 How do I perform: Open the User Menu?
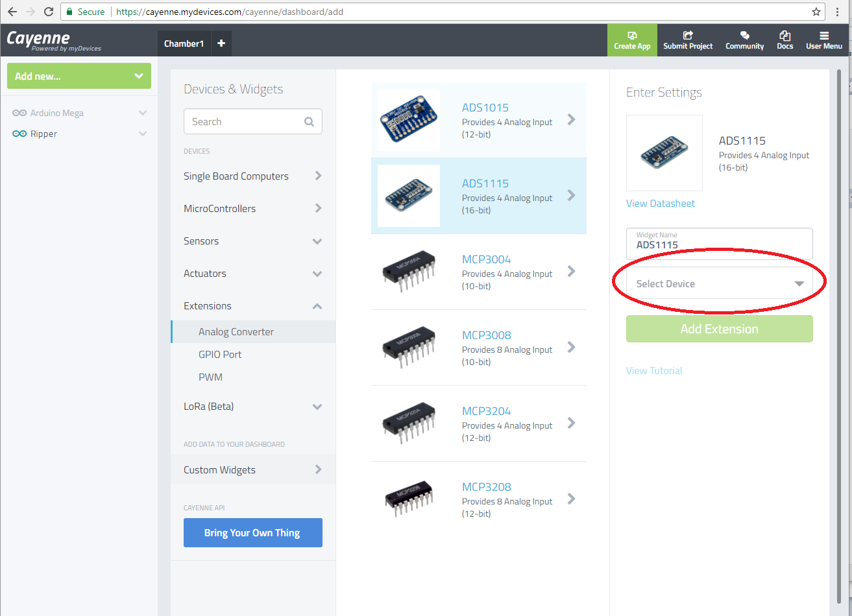824,40
